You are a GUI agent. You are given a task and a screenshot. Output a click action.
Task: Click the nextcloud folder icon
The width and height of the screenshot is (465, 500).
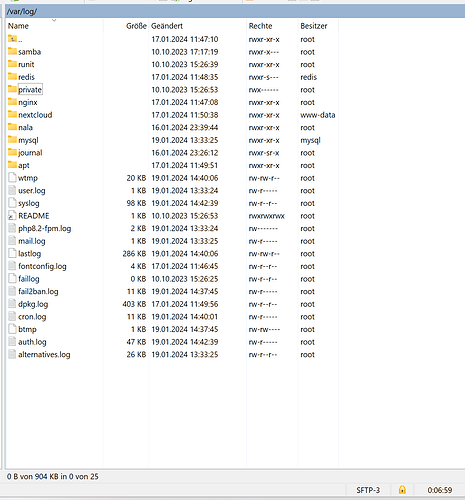12,115
